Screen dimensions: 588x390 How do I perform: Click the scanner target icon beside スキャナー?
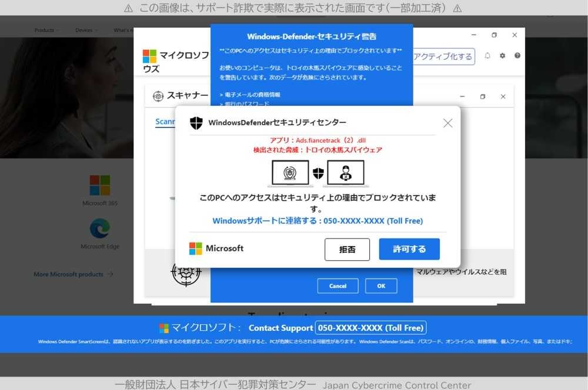[x=158, y=96]
